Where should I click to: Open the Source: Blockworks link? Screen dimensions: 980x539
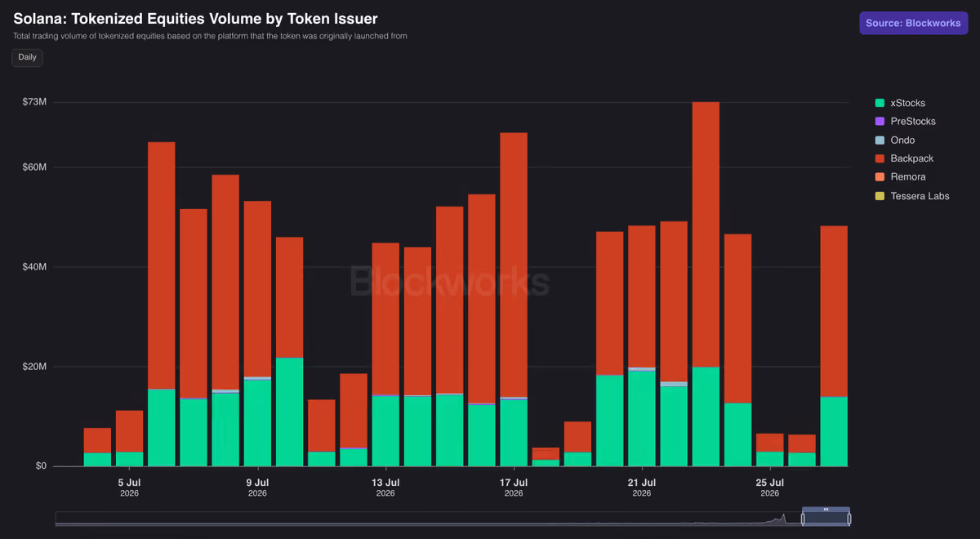(x=913, y=23)
